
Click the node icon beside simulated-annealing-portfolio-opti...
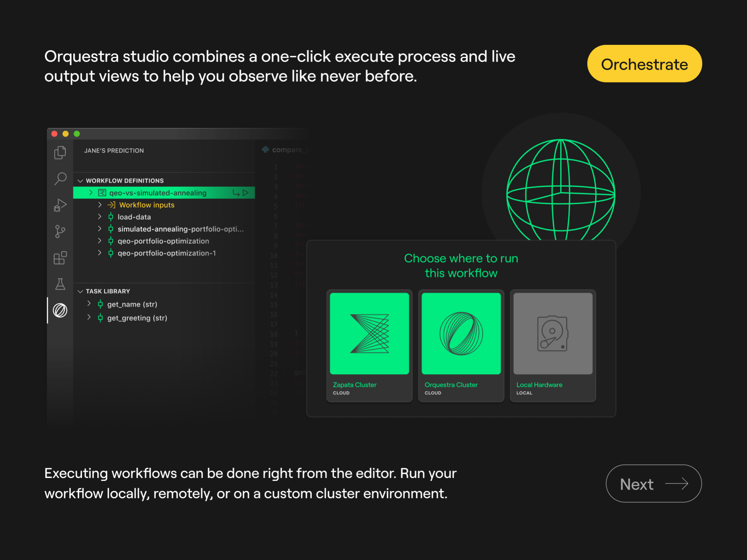pyautogui.click(x=111, y=229)
